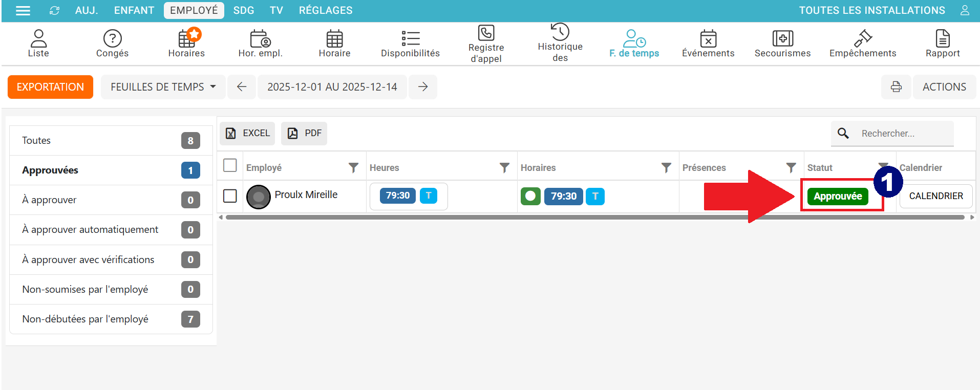Switch to the RÉGLAGES tab
This screenshot has height=390, width=980.
tap(326, 11)
